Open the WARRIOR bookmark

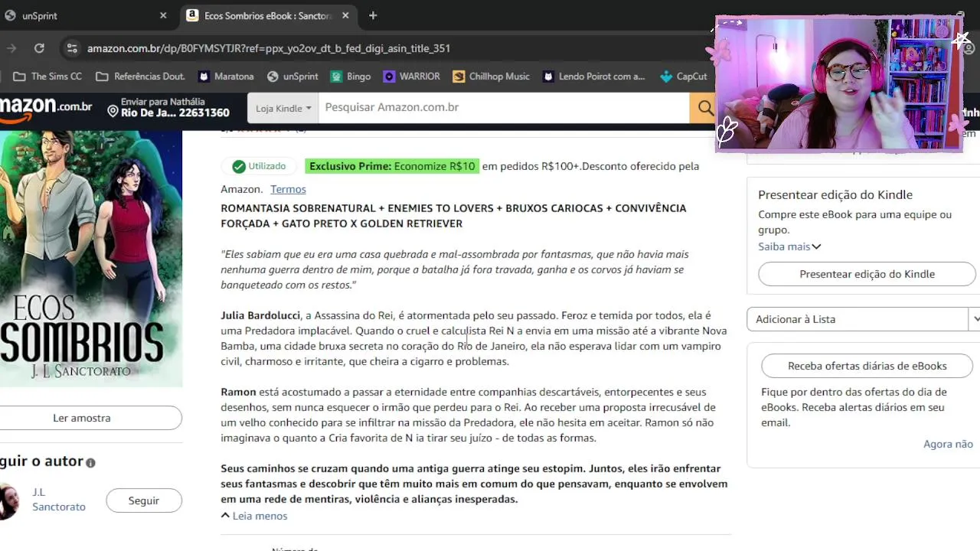coord(412,77)
